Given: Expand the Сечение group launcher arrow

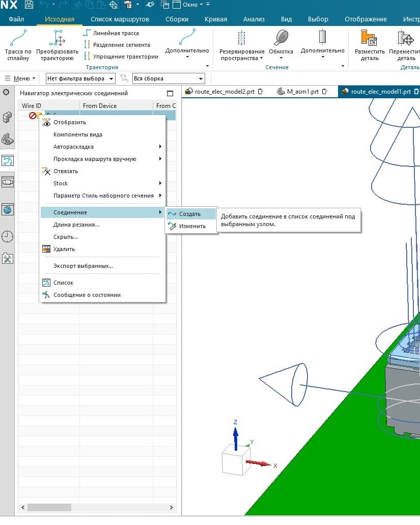Looking at the screenshot, I should [x=343, y=66].
